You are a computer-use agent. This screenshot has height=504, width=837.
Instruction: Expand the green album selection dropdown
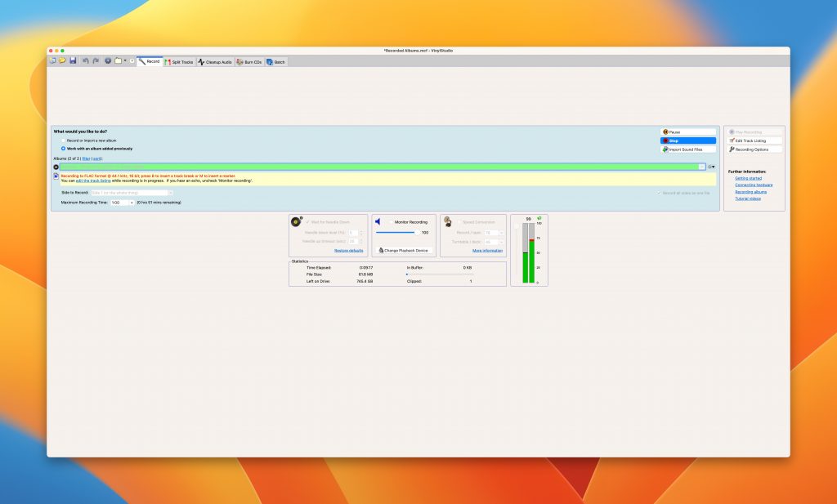[702, 167]
